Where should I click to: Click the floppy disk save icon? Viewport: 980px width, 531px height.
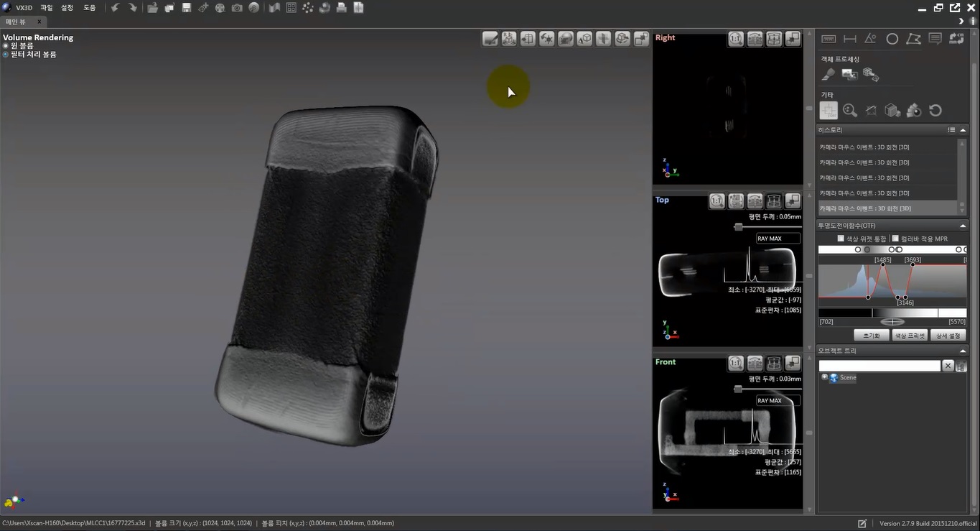[x=187, y=7]
